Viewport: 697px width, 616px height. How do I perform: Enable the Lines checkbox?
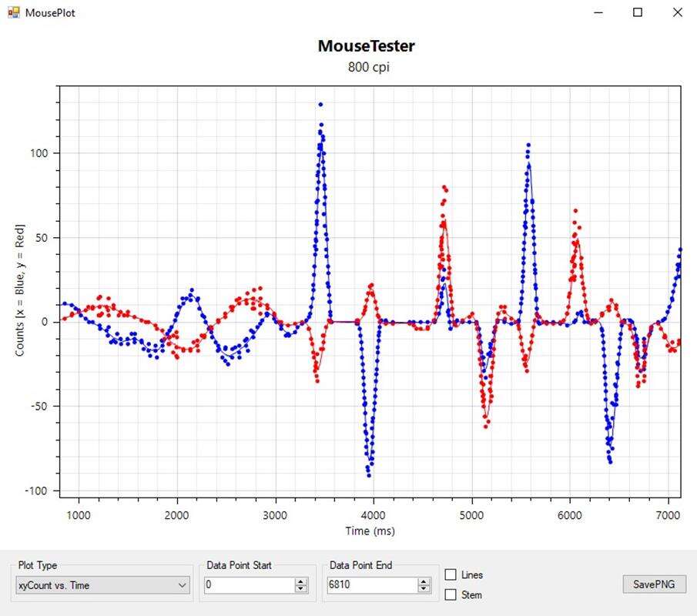point(451,574)
